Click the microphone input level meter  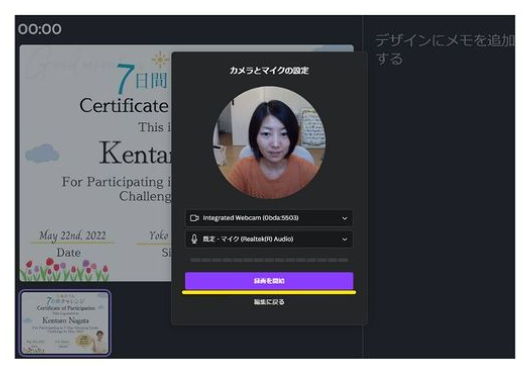click(x=269, y=260)
